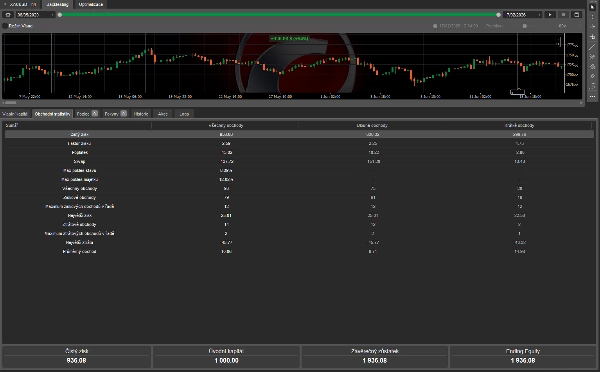Click the speed slider handle above the chart
Screen dimensions: 600x372
click(525, 26)
